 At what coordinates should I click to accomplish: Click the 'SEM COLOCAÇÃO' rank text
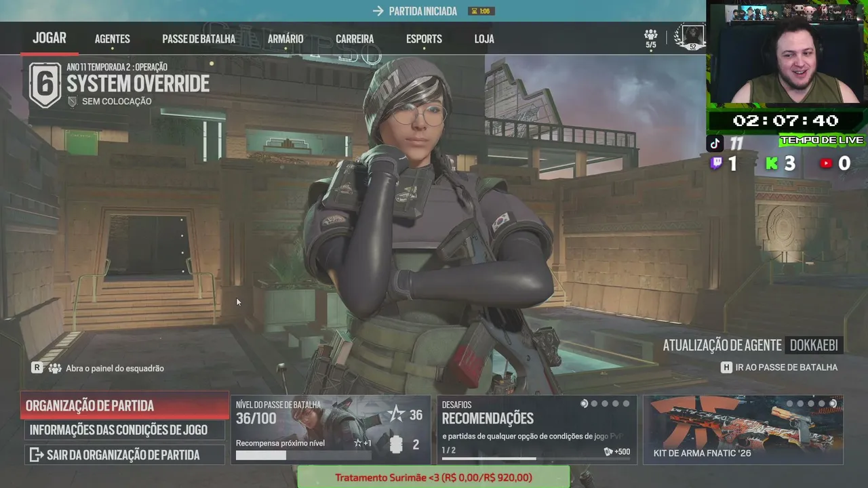click(117, 102)
